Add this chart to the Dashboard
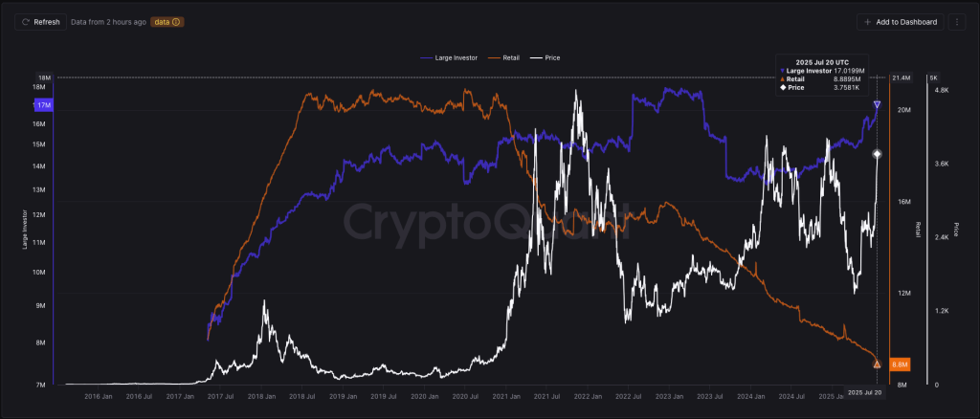This screenshot has width=980, height=419. click(x=901, y=21)
